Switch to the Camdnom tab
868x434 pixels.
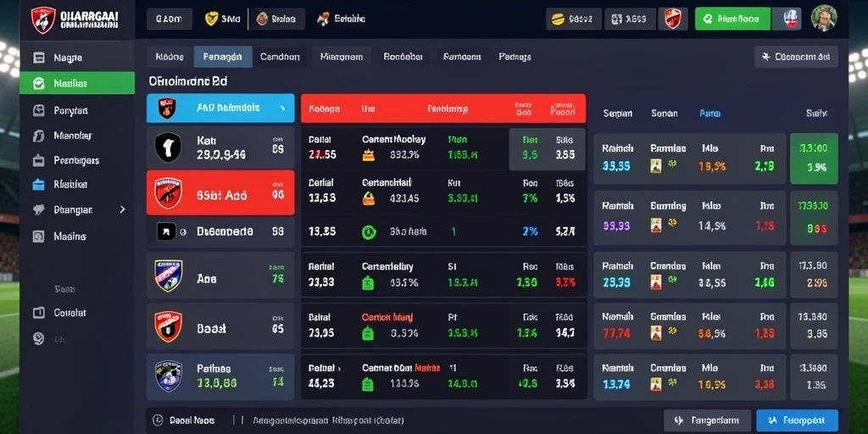[280, 57]
